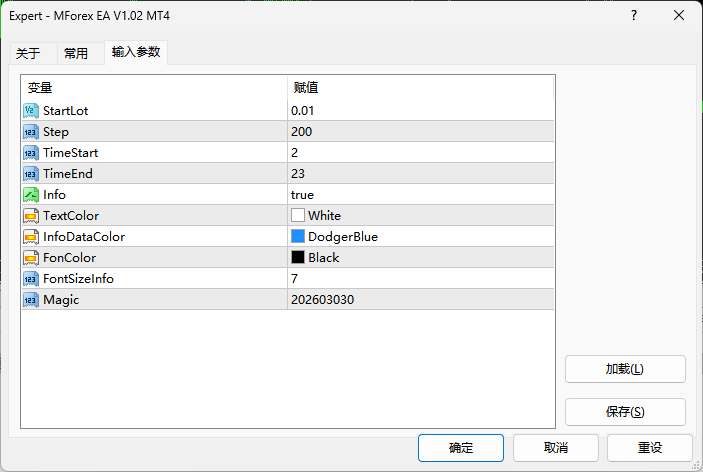Click the 重设 reset button

pyautogui.click(x=650, y=448)
